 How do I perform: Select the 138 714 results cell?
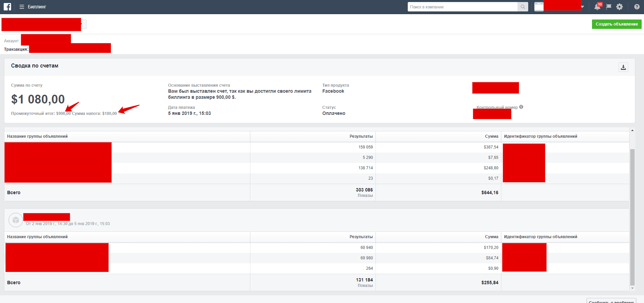click(365, 168)
